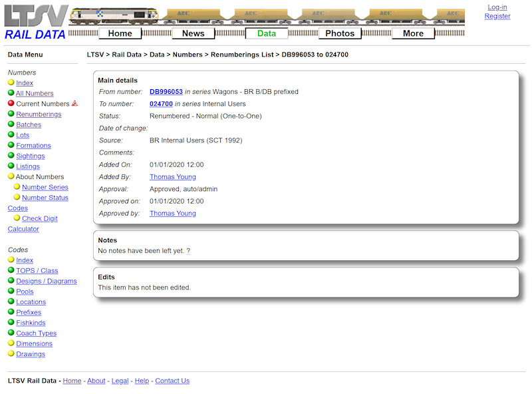Click the Thomas Young approver link
The height and width of the screenshot is (394, 532).
[172, 213]
